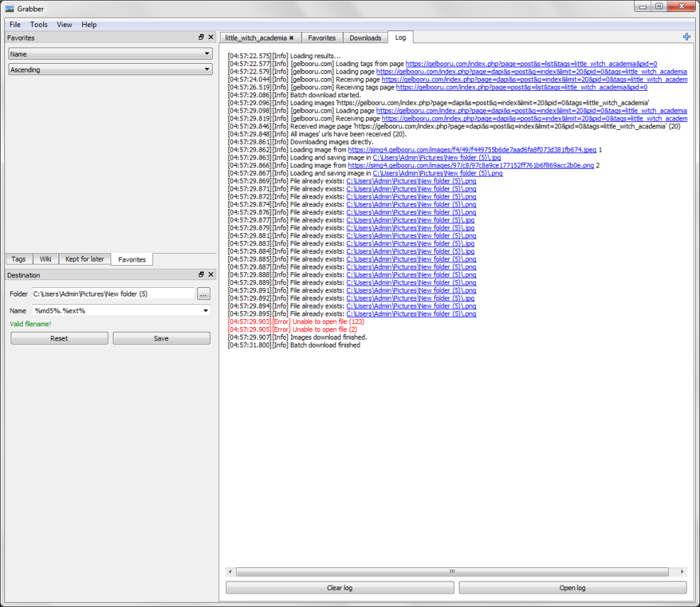Close the Destination dock panel
Viewport: 700px width, 607px height.
click(211, 275)
